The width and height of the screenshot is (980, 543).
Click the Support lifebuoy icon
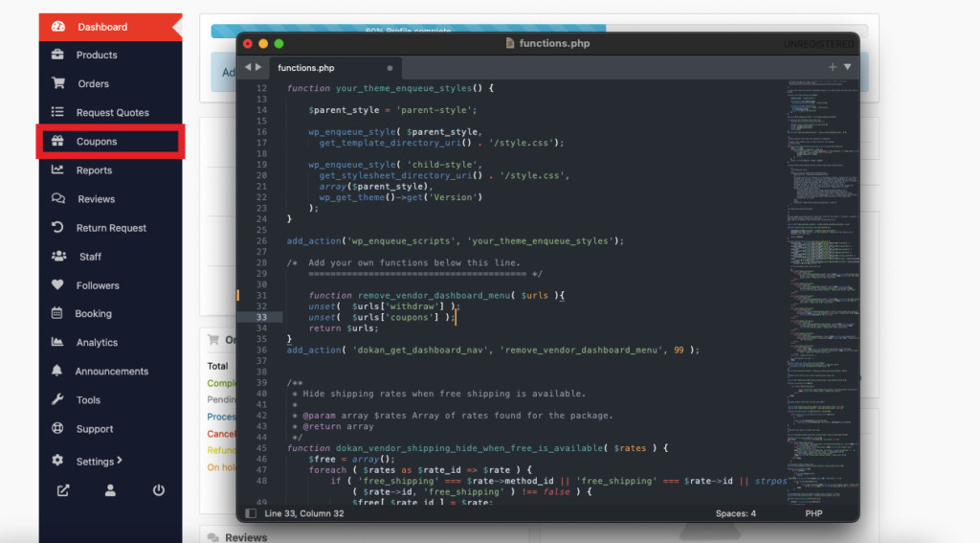tap(57, 428)
